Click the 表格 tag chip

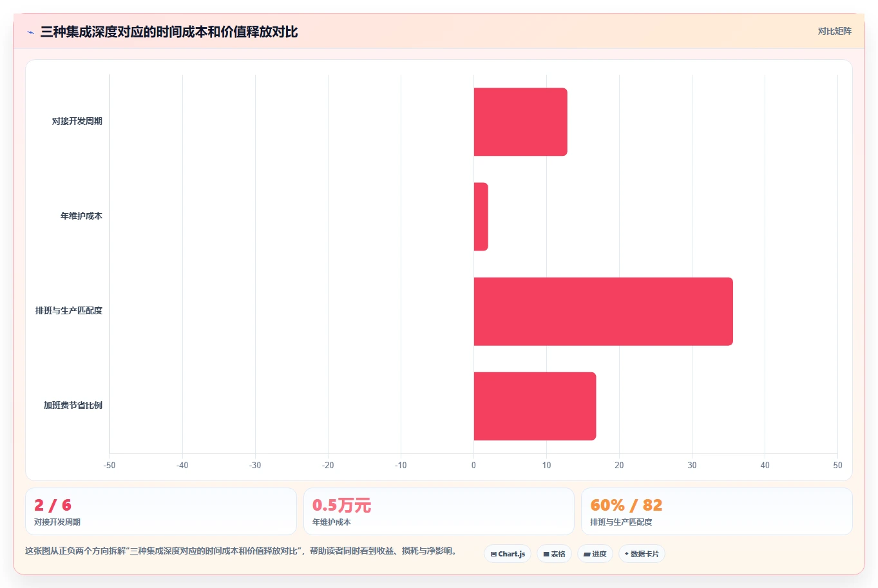554,554
